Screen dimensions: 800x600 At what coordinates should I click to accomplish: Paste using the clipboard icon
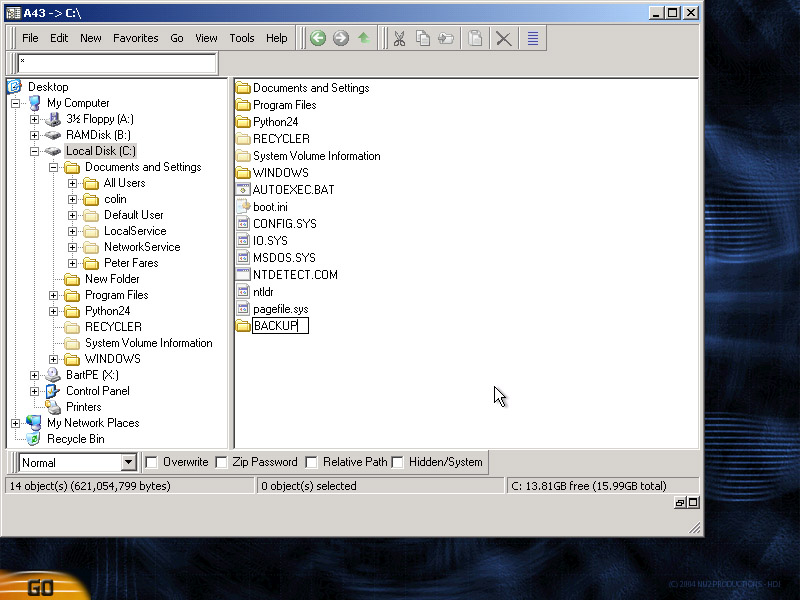click(475, 38)
